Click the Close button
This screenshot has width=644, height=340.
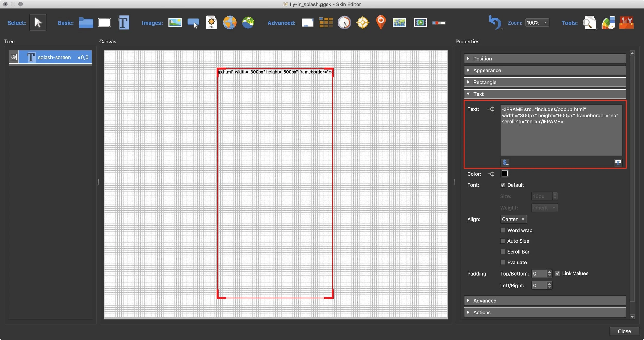624,331
